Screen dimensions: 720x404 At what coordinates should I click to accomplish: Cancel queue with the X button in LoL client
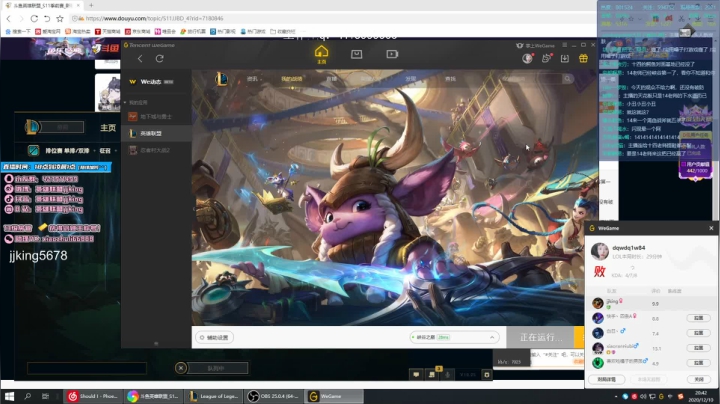tap(181, 368)
